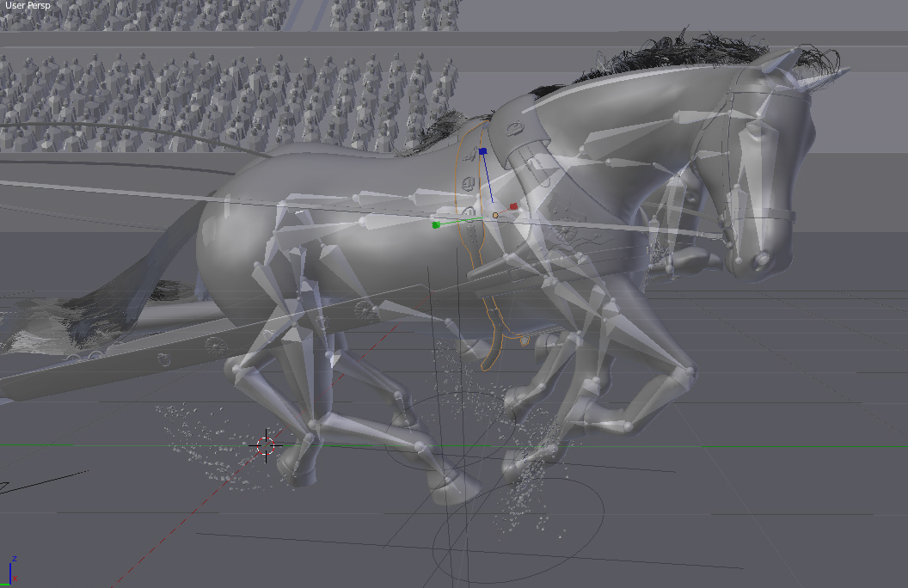
Task: Click the red-white 3D cursor crosshair
Action: pos(266,445)
